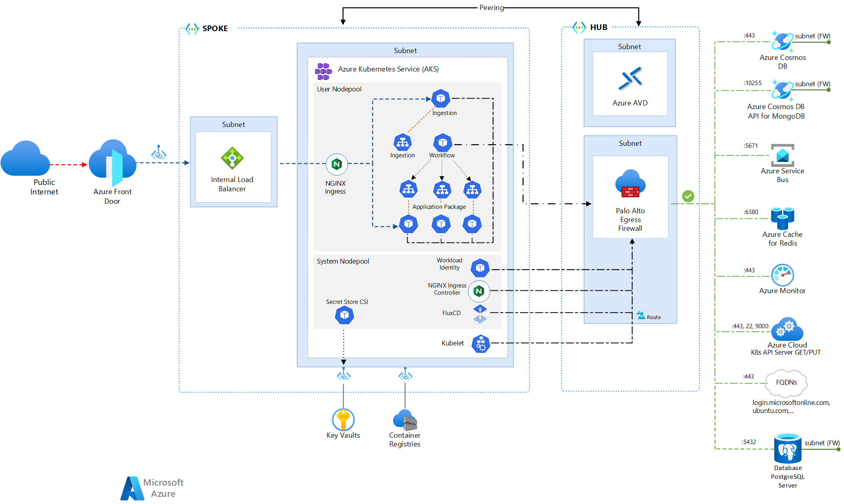The height and width of the screenshot is (504, 844).
Task: Select the Azure Kubernetes Service icon
Action: (x=323, y=71)
